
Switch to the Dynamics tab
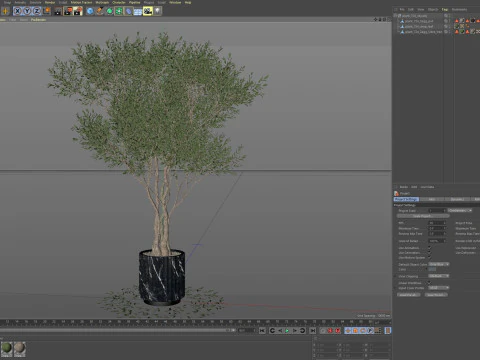(x=457, y=199)
